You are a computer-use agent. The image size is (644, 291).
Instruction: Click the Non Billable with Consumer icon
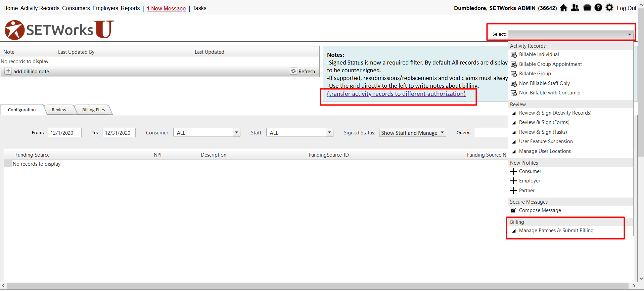pyautogui.click(x=514, y=93)
